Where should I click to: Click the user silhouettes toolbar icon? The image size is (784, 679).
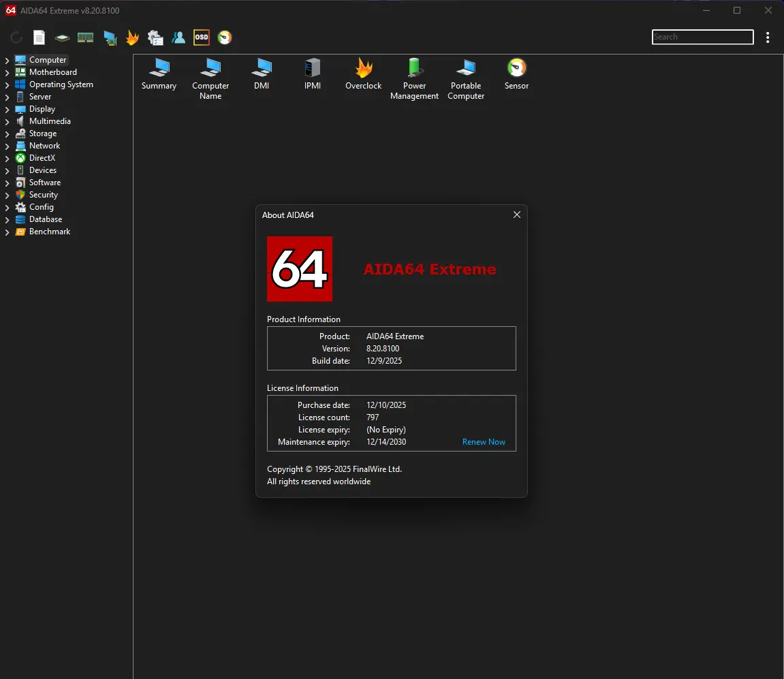tap(178, 37)
